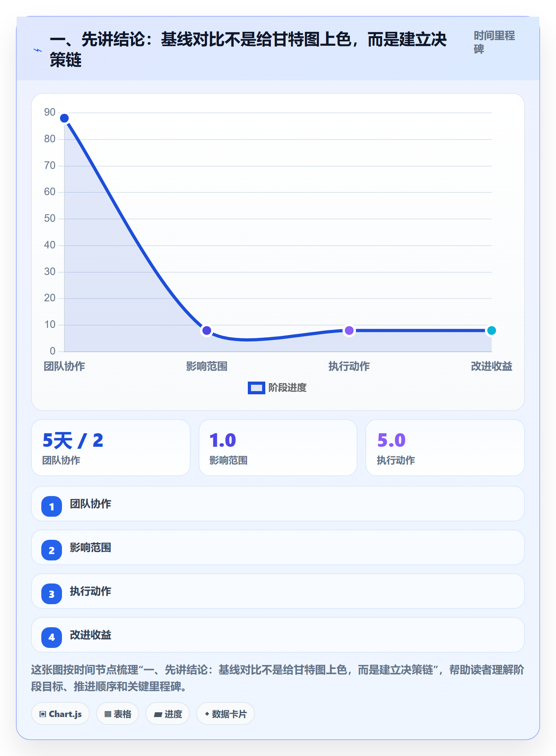The height and width of the screenshot is (756, 556).
Task: Open the 影响范围 list row text
Action: tap(91, 548)
